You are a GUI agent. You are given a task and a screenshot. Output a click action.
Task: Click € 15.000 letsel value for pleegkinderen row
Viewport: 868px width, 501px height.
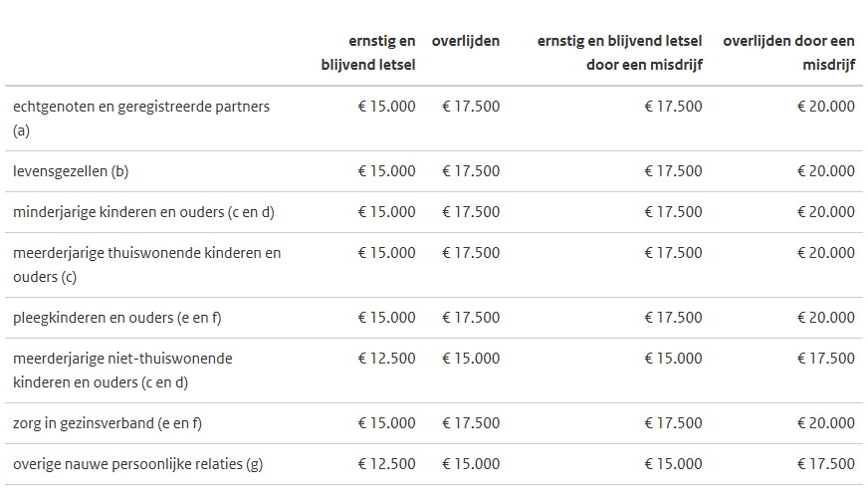click(x=386, y=318)
